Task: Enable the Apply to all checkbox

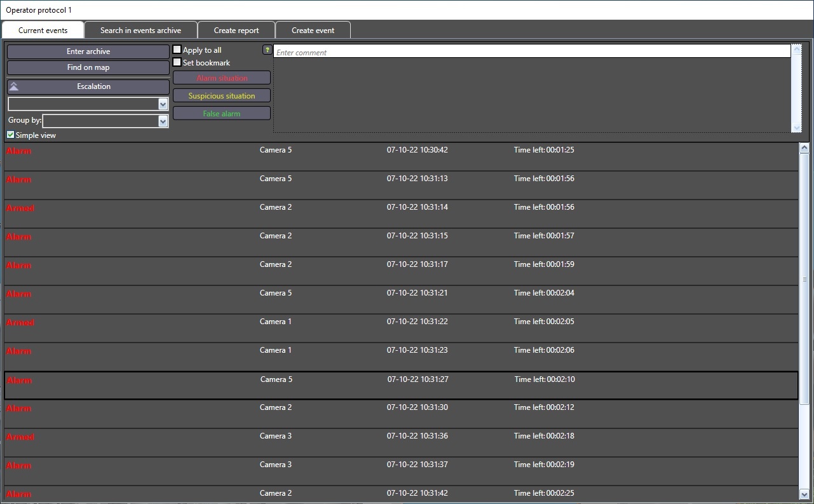Action: pyautogui.click(x=177, y=50)
